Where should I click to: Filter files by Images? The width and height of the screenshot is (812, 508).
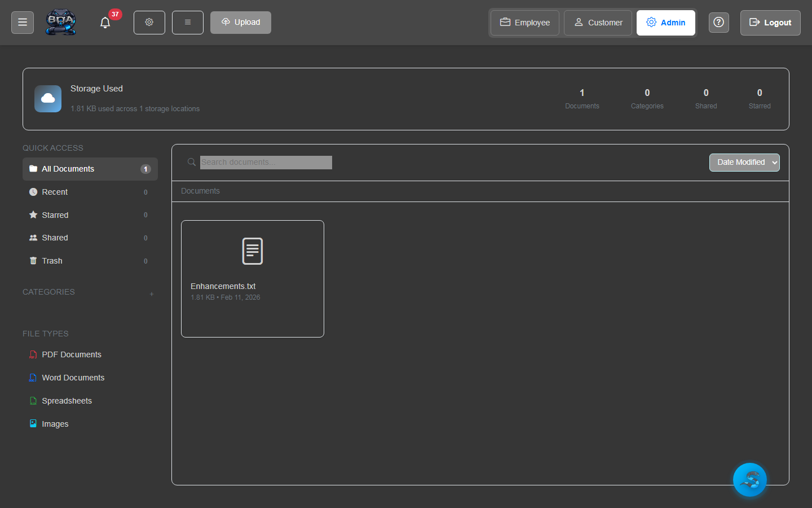(x=55, y=424)
